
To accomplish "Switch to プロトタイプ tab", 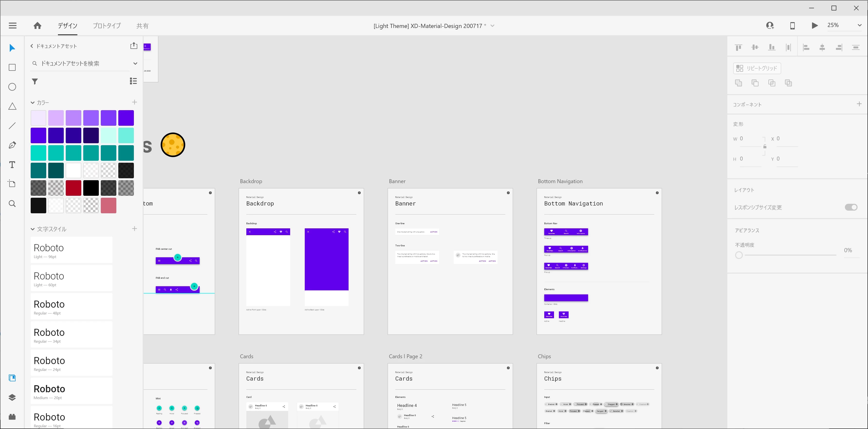I will (x=107, y=26).
